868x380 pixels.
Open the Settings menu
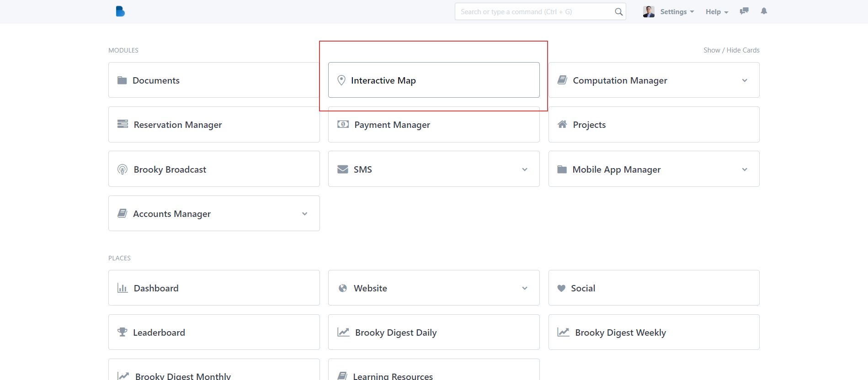[x=676, y=12]
